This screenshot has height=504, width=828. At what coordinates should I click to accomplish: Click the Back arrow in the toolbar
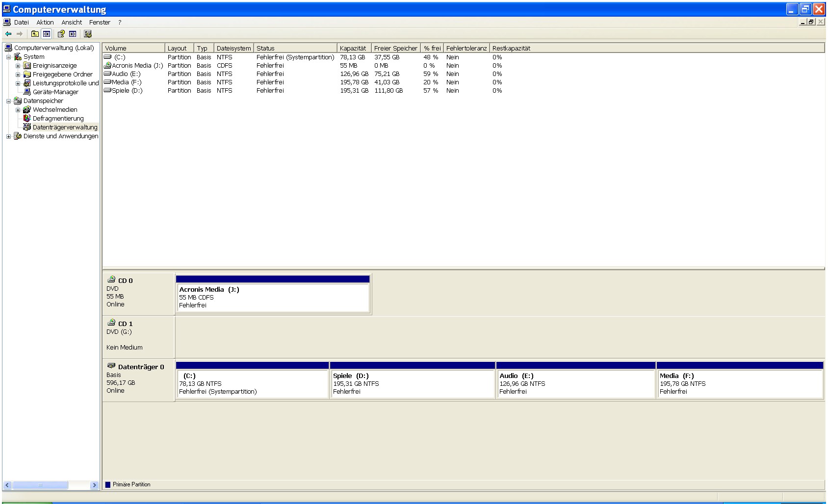click(x=8, y=34)
